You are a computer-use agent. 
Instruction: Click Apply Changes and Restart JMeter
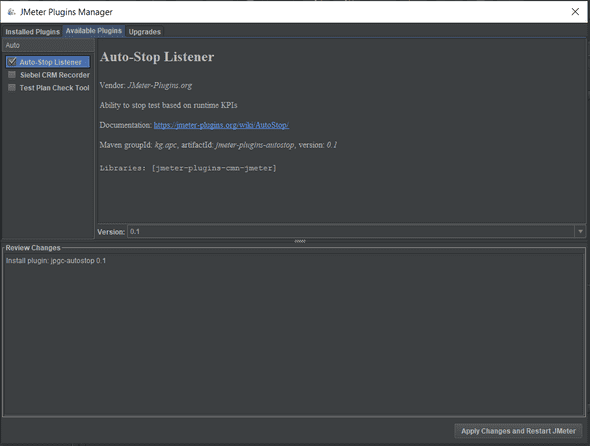[x=518, y=431]
